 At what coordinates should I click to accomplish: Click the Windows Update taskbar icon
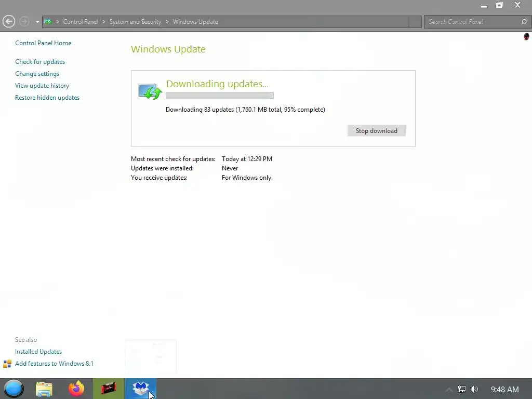coord(140,389)
